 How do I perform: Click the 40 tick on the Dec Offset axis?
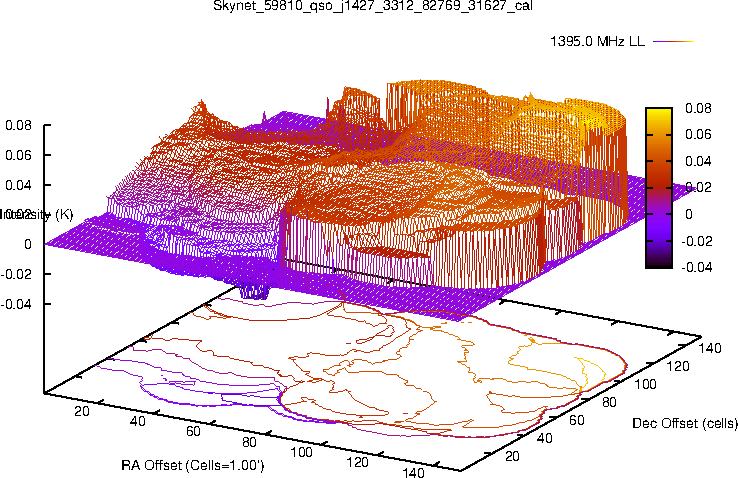(545, 438)
